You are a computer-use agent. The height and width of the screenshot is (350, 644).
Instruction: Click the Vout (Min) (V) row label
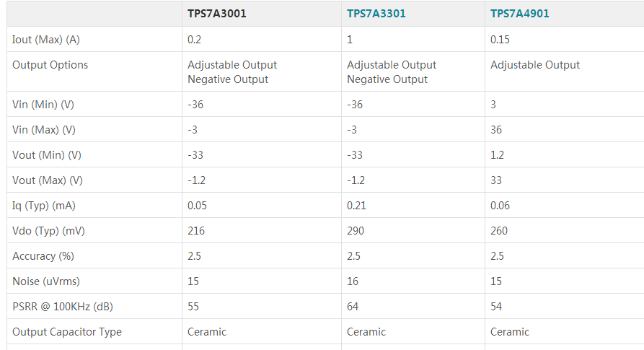click(x=47, y=155)
